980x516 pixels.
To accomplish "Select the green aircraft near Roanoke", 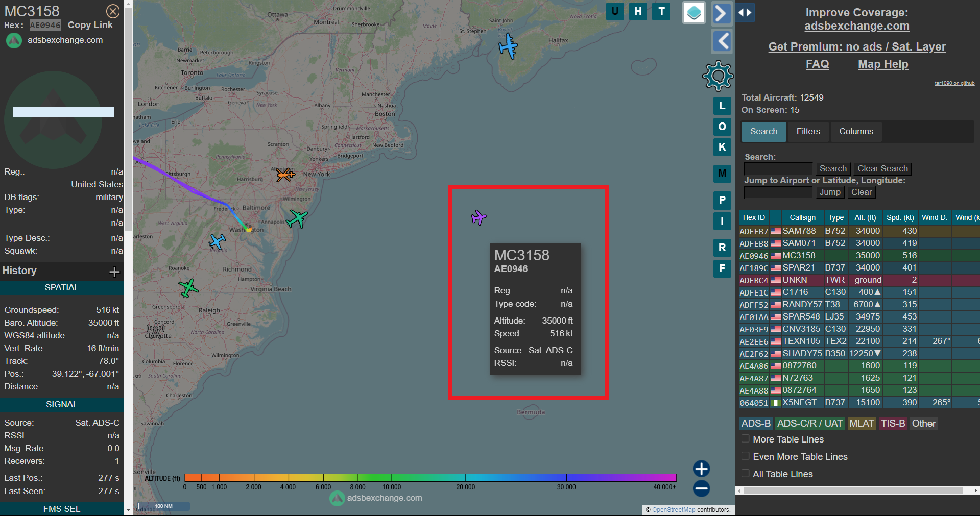I will 188,288.
